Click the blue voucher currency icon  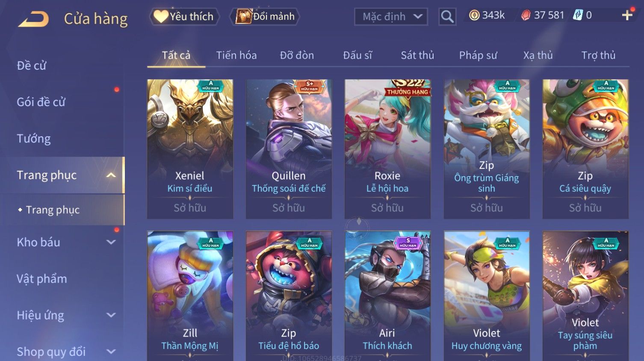[578, 15]
